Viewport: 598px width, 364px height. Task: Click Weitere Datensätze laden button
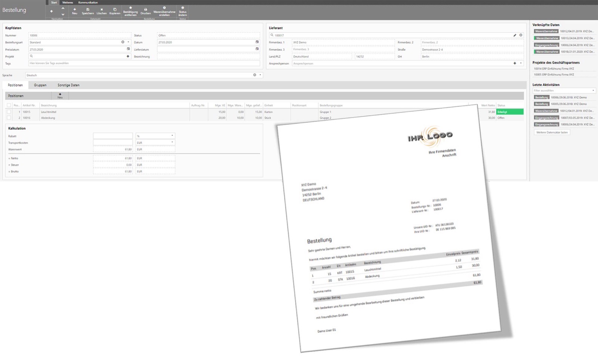(x=552, y=132)
